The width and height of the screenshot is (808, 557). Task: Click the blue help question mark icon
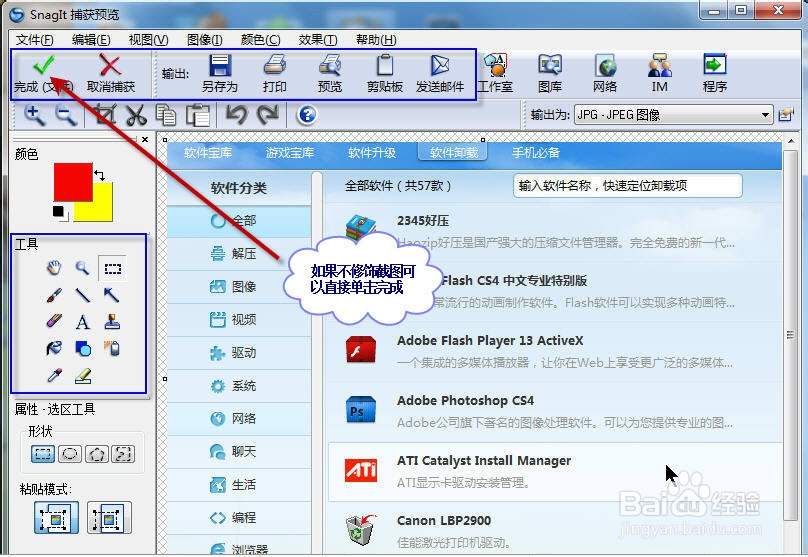pyautogui.click(x=307, y=114)
